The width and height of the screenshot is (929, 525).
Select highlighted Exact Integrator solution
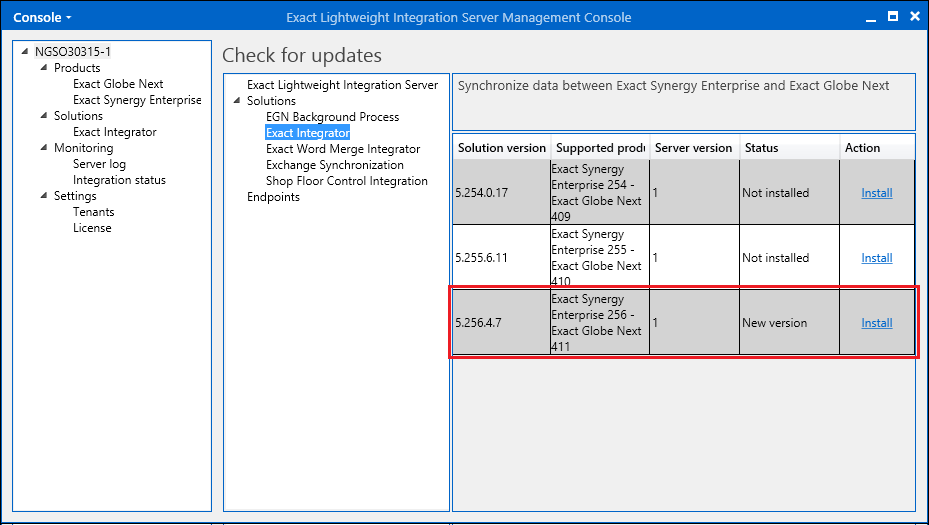click(307, 133)
